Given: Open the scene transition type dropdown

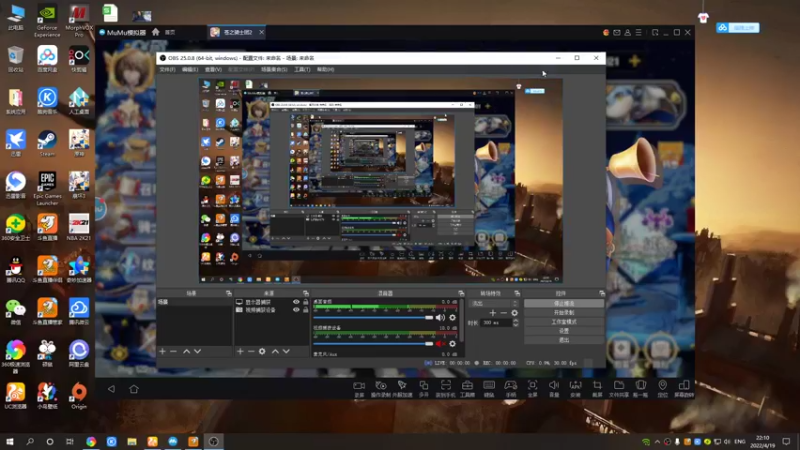Looking at the screenshot, I should coord(493,303).
